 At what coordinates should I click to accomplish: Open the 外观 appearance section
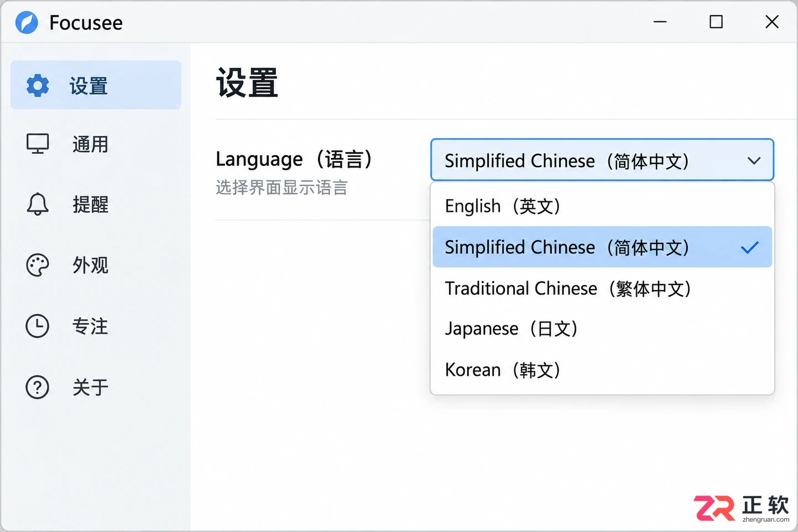[96, 265]
